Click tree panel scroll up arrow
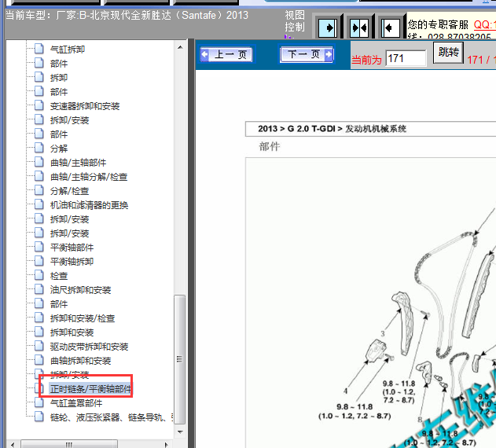This screenshot has height=448, width=496. click(x=180, y=47)
